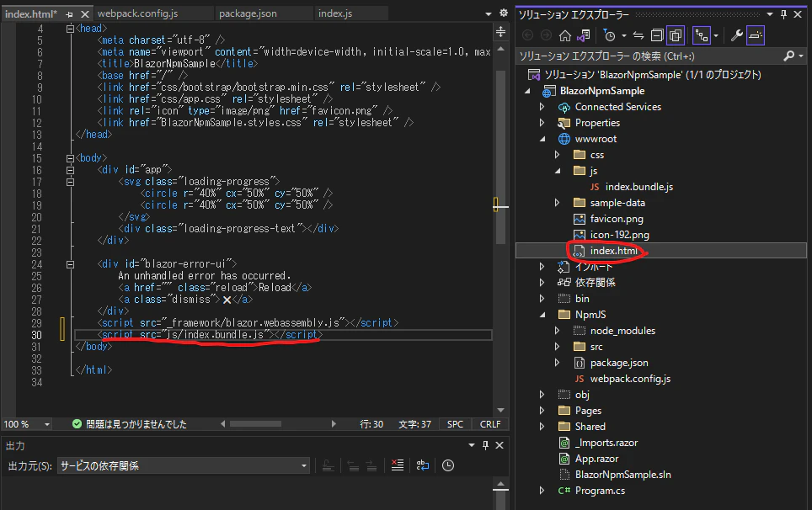Expand the node_modules folder
This screenshot has height=510, width=812.
tap(558, 331)
